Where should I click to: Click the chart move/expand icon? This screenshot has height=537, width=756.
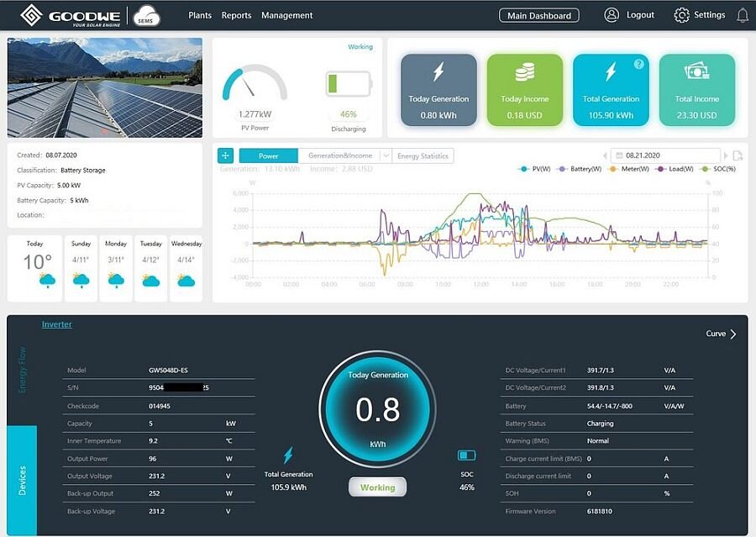tap(226, 155)
